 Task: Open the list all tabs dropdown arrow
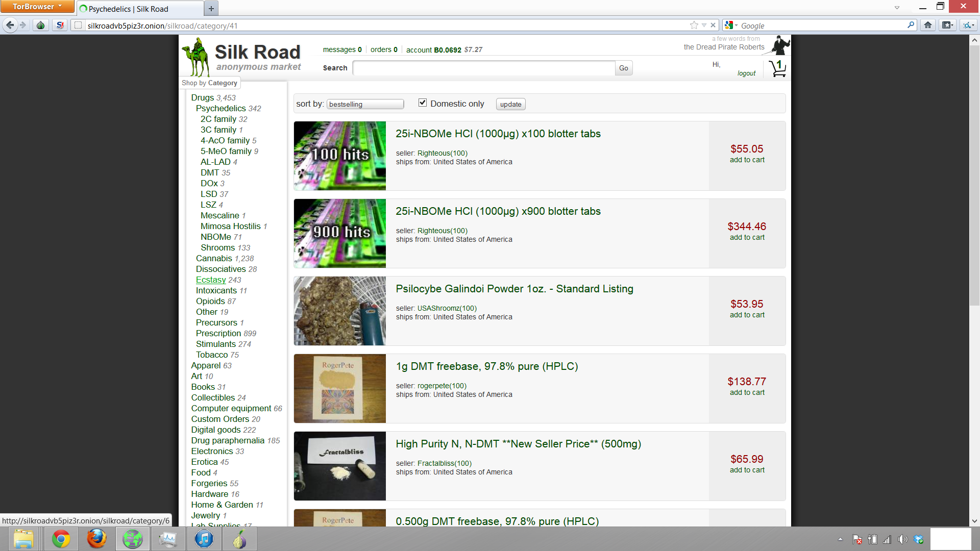(897, 8)
